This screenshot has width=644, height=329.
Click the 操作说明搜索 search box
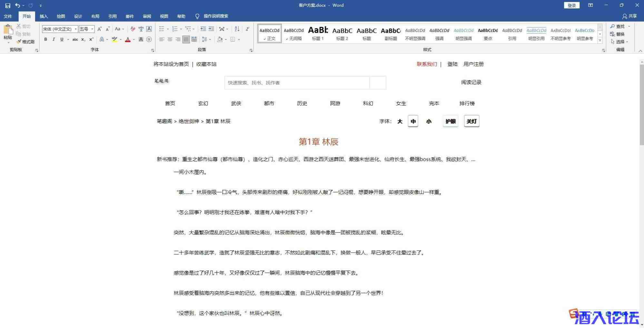pyautogui.click(x=216, y=16)
